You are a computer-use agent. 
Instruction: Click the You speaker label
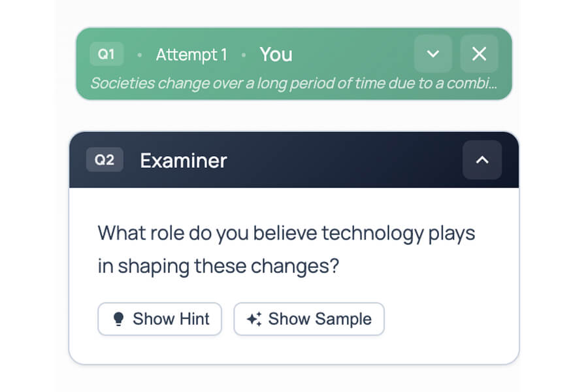pos(276,55)
